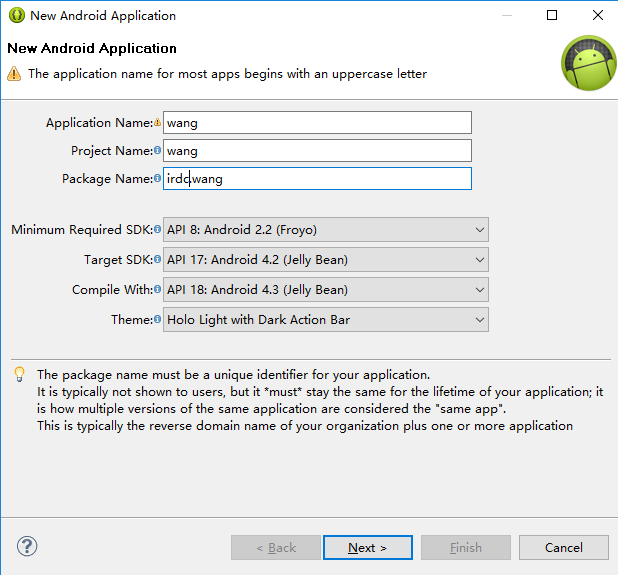Maximize the New Android Application dialog

[552, 15]
